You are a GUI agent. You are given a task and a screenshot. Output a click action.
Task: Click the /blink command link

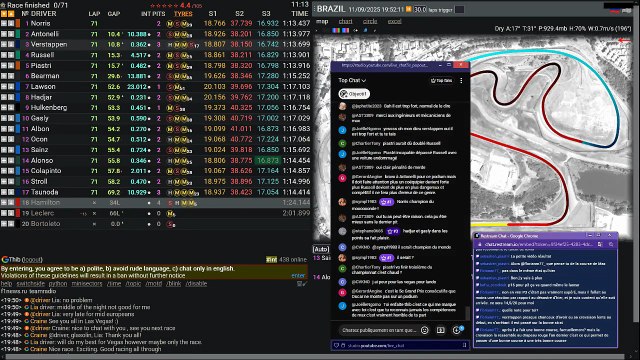click(x=174, y=284)
